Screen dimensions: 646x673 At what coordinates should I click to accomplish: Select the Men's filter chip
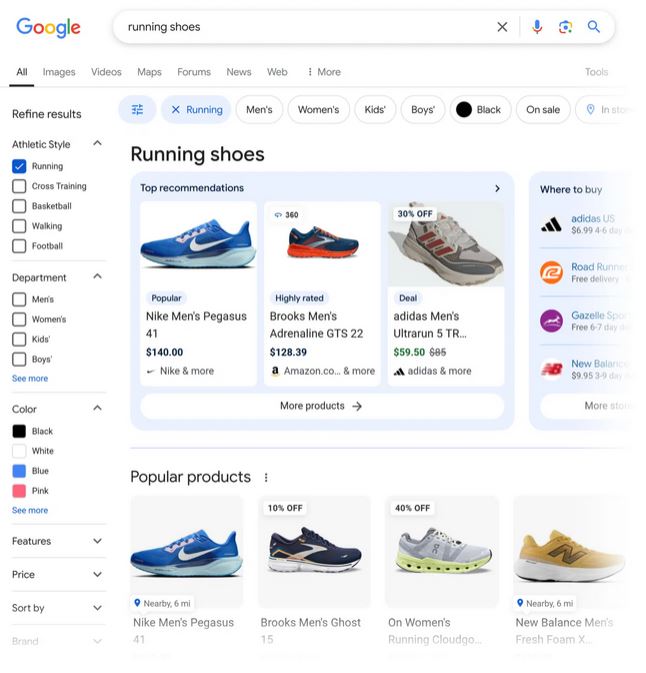coord(259,110)
